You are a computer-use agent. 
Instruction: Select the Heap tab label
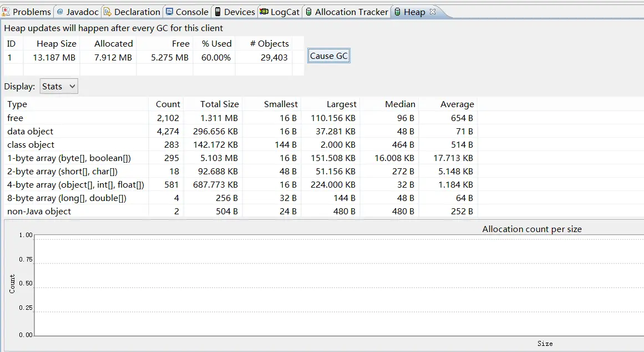414,12
